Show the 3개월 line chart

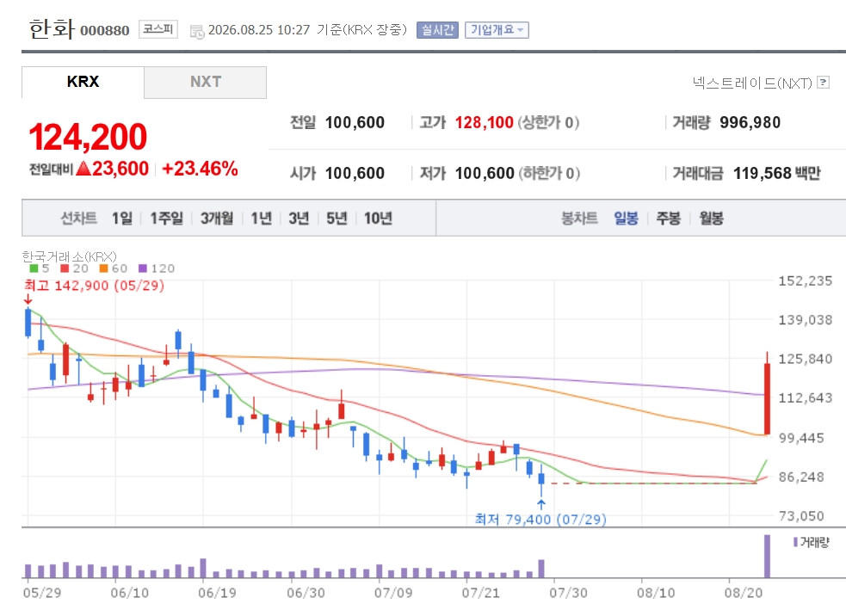click(x=217, y=219)
